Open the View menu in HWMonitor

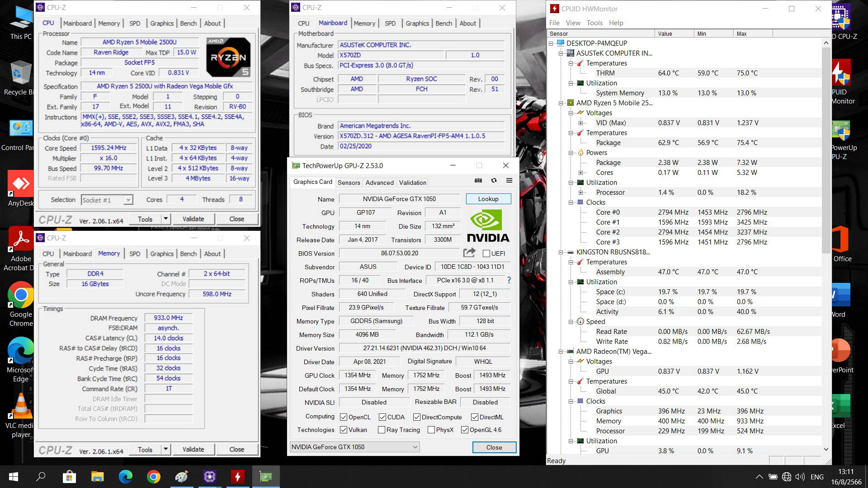click(x=573, y=23)
